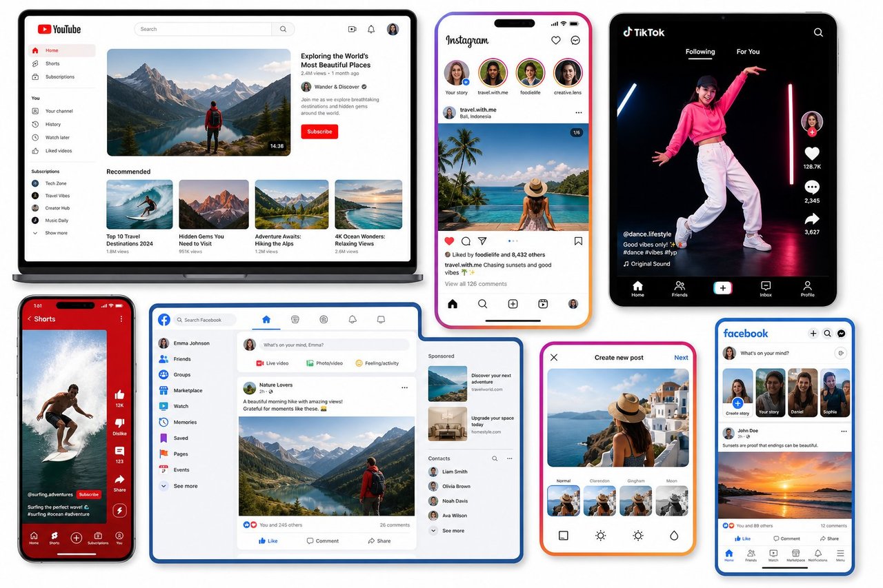This screenshot has width=883, height=588.
Task: Tap the TikTok heart with 128.7K
Action: click(812, 154)
